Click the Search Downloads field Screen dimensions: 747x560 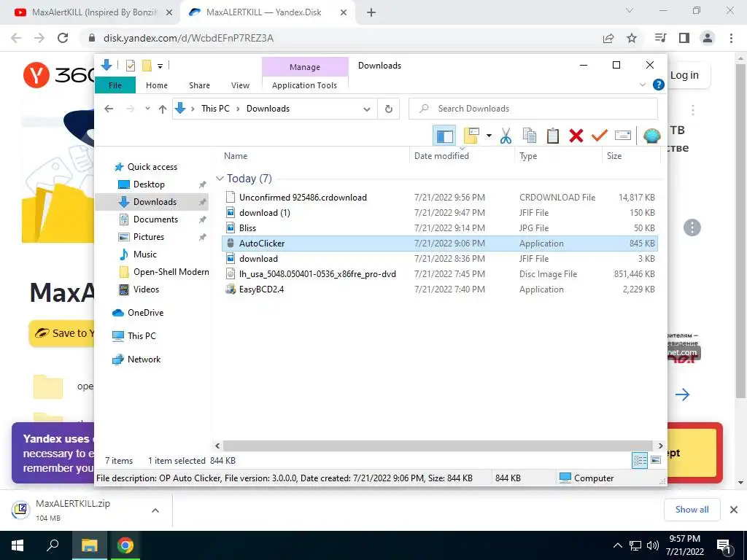(x=533, y=109)
